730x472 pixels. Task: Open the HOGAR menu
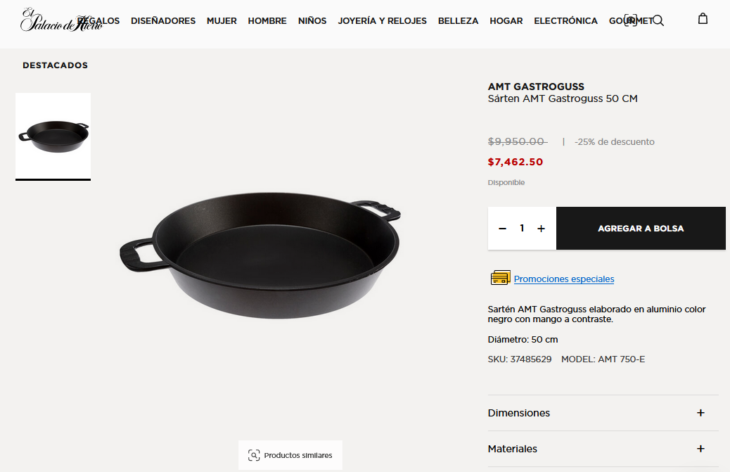(x=506, y=21)
